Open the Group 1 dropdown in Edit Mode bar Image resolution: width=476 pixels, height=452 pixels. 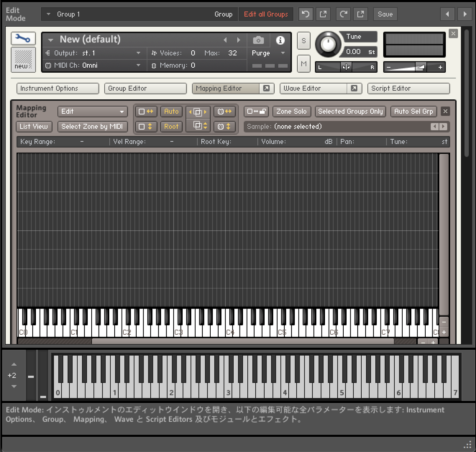coord(48,14)
